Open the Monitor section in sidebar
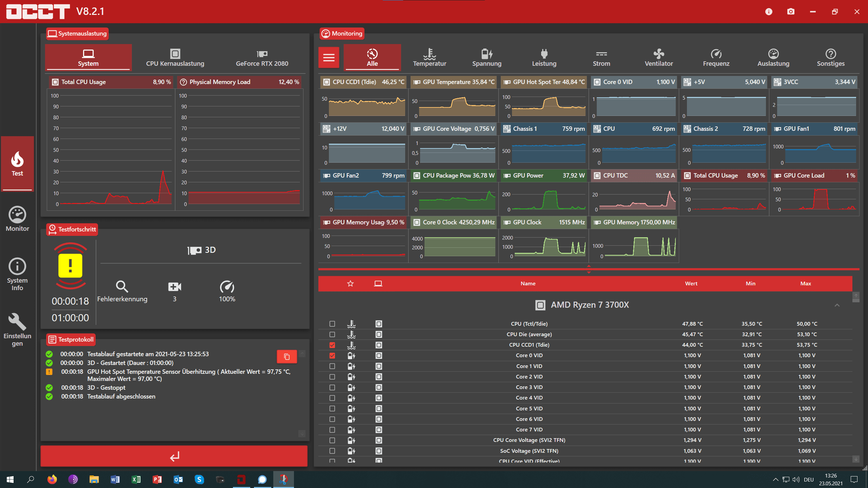This screenshot has width=868, height=488. (x=17, y=219)
